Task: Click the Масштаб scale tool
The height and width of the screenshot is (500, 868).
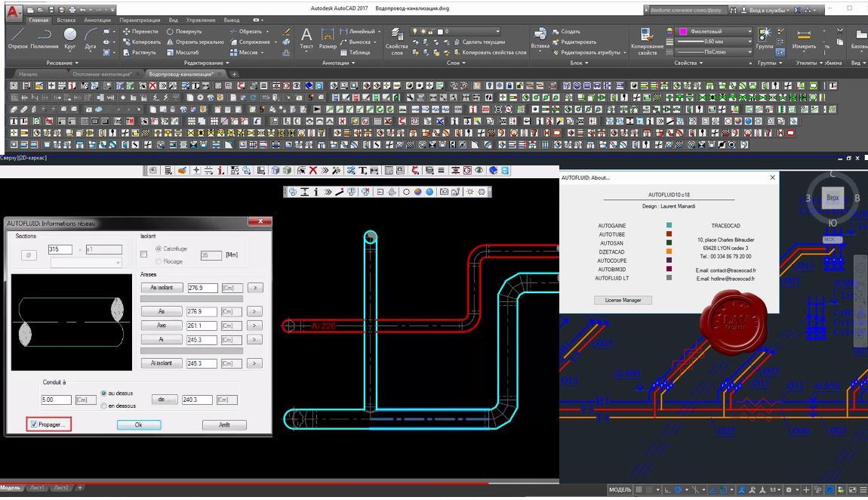Action: [x=183, y=53]
